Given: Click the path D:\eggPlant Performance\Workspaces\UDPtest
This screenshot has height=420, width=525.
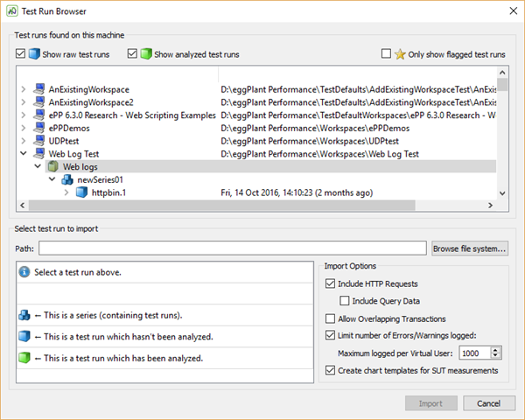Looking at the screenshot, I should pos(310,141).
